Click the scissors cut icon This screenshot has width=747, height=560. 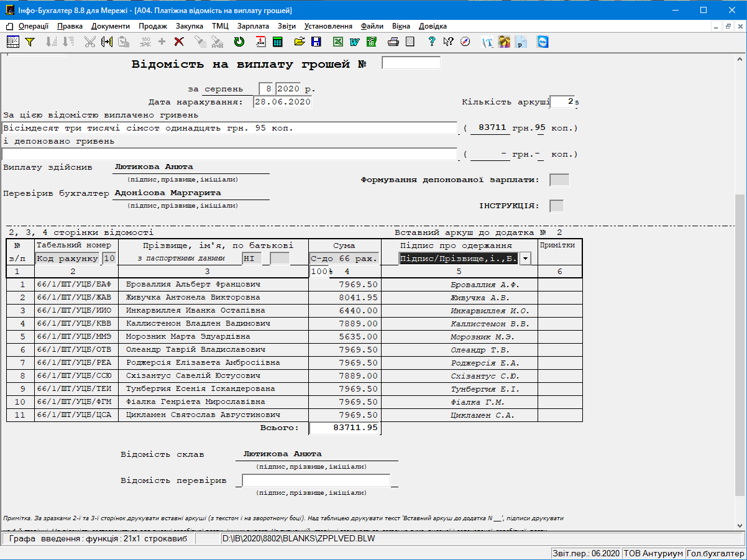[x=90, y=42]
